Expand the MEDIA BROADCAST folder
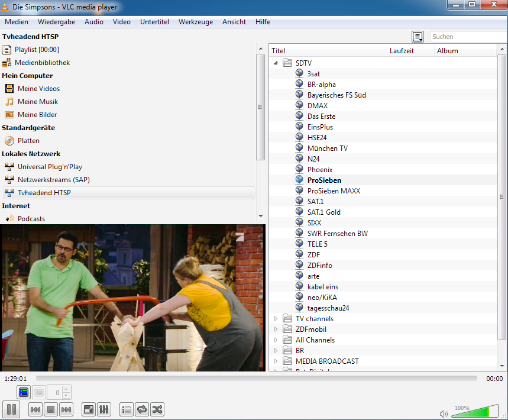The height and width of the screenshot is (420, 508). click(276, 361)
